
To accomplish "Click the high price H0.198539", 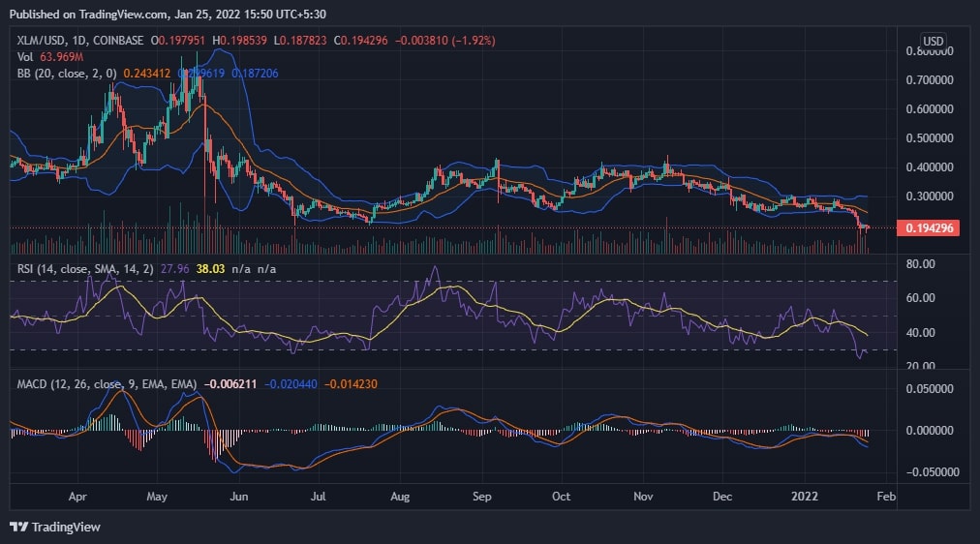I will [239, 41].
